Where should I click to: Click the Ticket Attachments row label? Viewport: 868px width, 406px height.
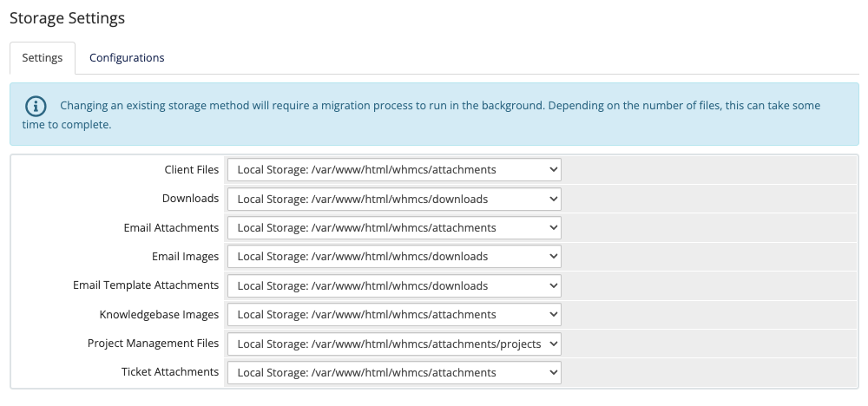170,372
